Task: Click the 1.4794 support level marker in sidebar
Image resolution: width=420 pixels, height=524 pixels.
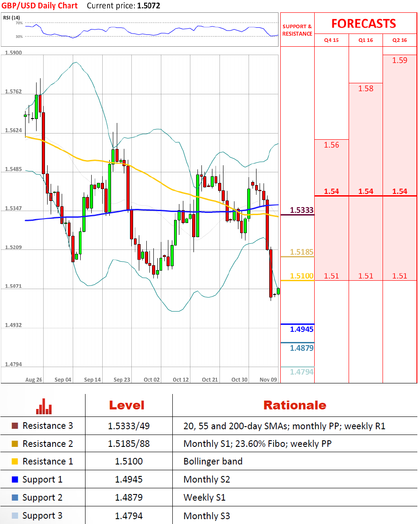Action: click(x=301, y=372)
